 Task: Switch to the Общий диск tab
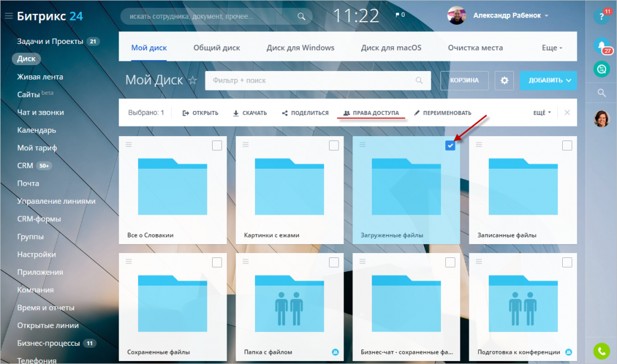pos(216,48)
